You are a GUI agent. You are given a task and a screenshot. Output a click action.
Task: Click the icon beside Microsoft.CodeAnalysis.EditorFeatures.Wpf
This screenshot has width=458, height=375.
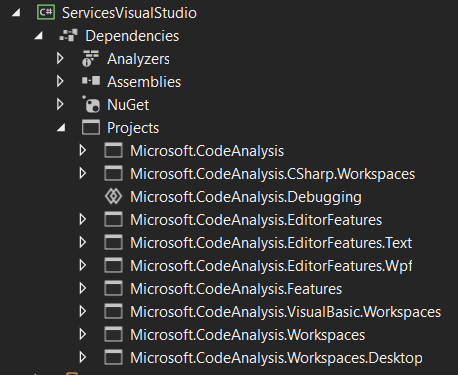113,265
